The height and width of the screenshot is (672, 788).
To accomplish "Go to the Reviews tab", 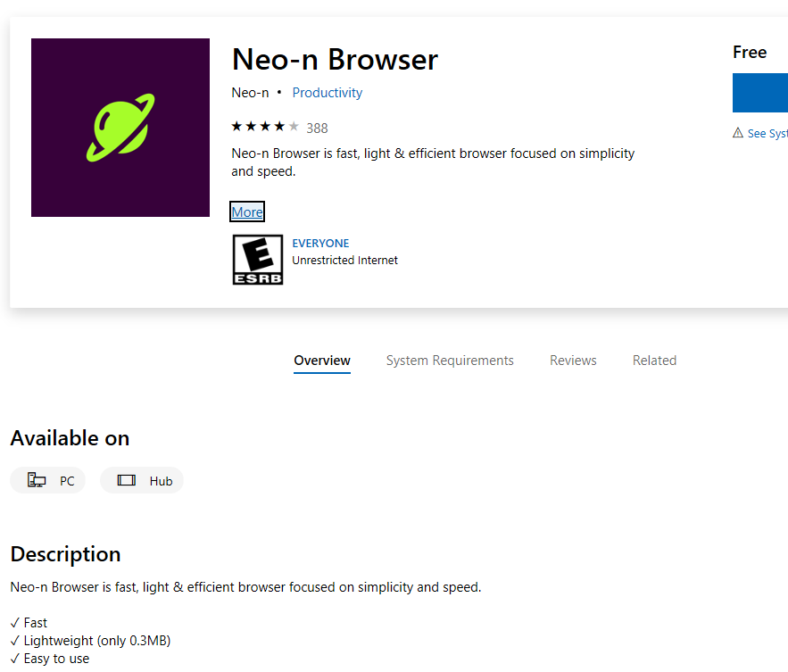I will click(573, 361).
